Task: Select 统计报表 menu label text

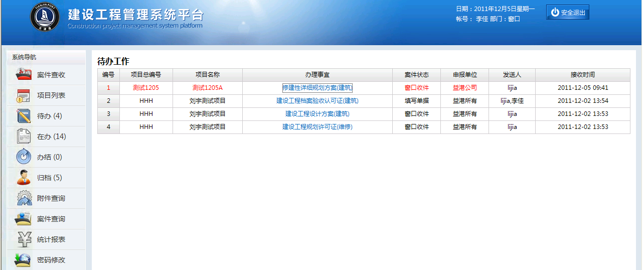Action: click(51, 240)
